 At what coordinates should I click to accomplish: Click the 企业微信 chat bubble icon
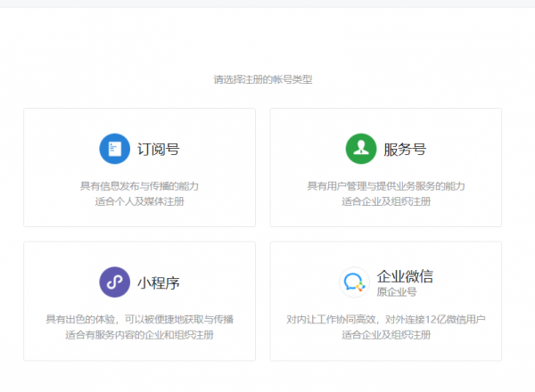[x=355, y=282]
